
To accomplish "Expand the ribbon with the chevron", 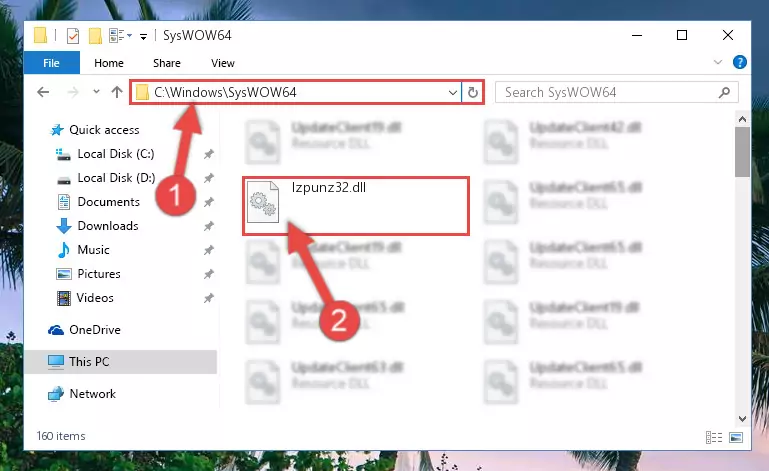I will click(x=718, y=62).
